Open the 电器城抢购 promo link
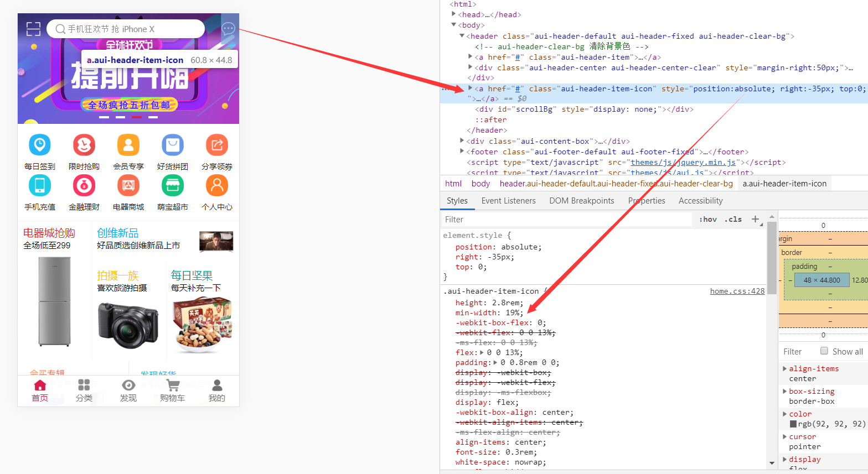Viewport: 868px width, 474px height. coord(49,233)
